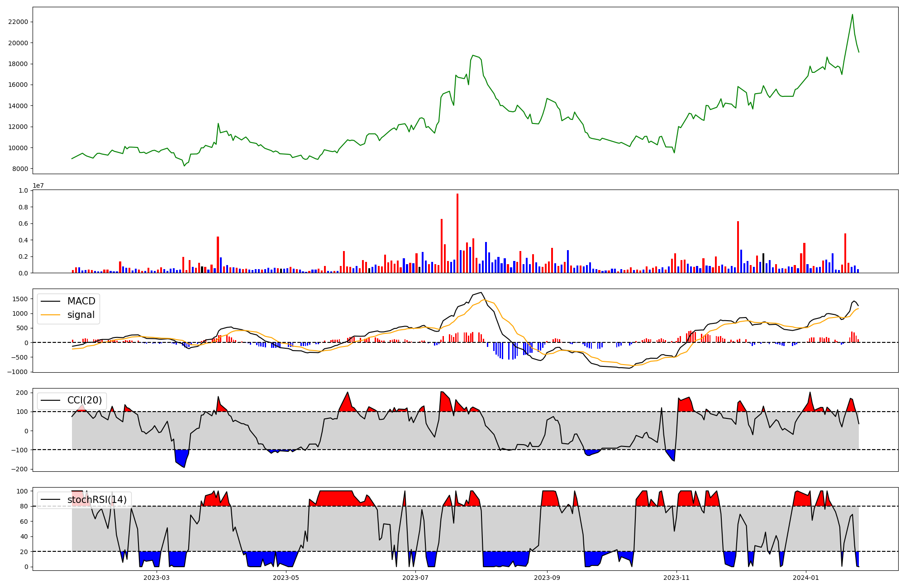Viewport: 905px width, 588px height.
Task: Click the 8000 price axis label
Action: 20,169
